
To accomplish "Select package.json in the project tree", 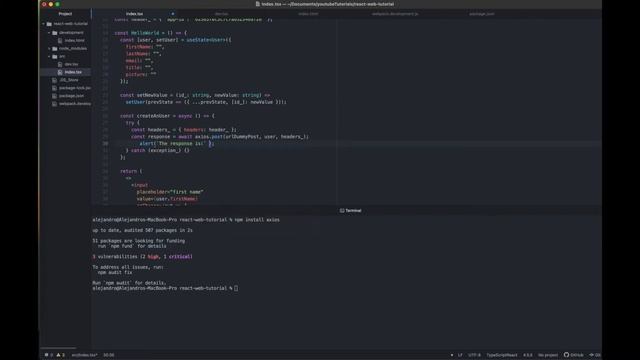I will 71,96.
